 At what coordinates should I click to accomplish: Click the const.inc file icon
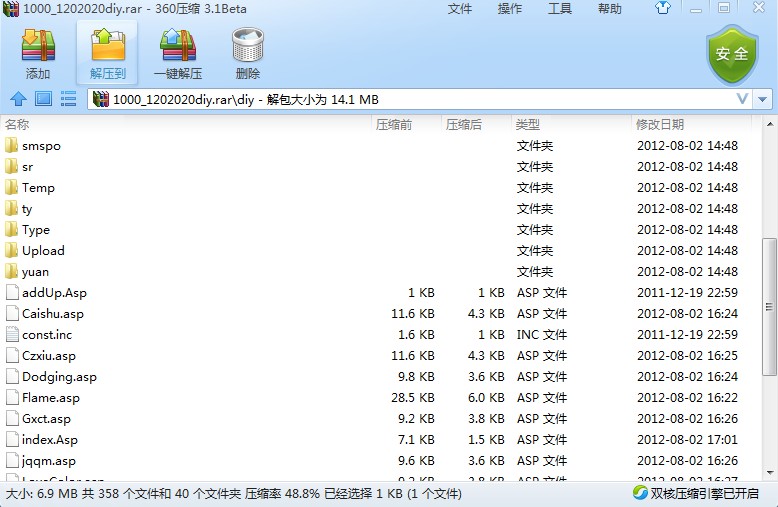(x=12, y=335)
